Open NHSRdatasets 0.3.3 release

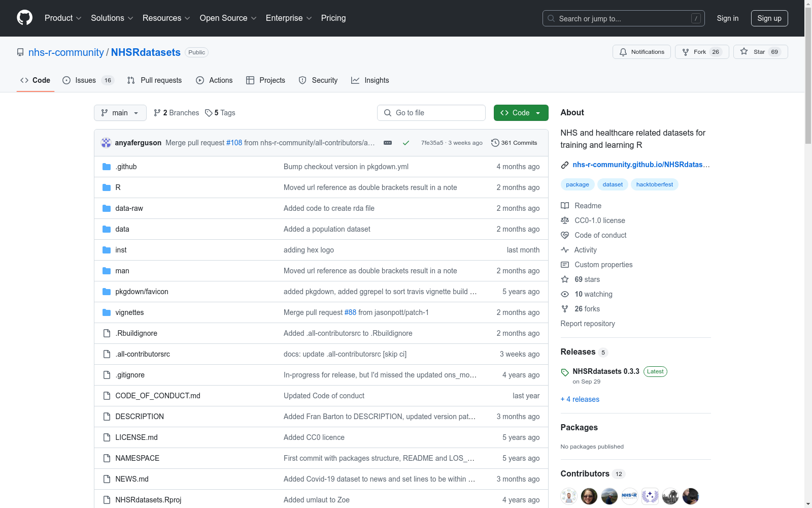606,371
